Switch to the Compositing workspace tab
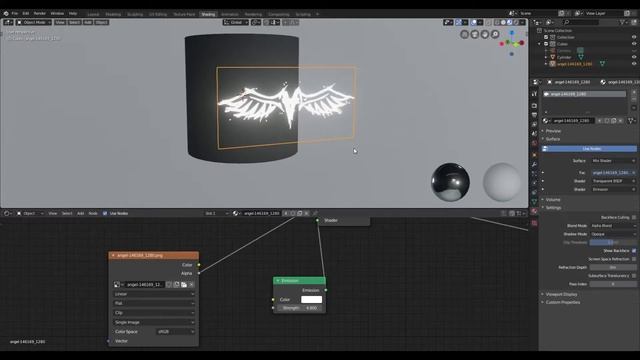The height and width of the screenshot is (360, 640). pyautogui.click(x=279, y=14)
